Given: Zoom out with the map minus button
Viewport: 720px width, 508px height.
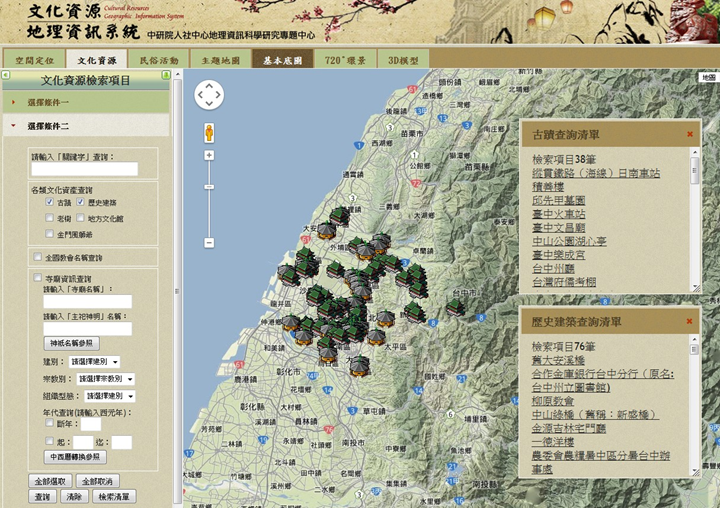Looking at the screenshot, I should point(209,243).
